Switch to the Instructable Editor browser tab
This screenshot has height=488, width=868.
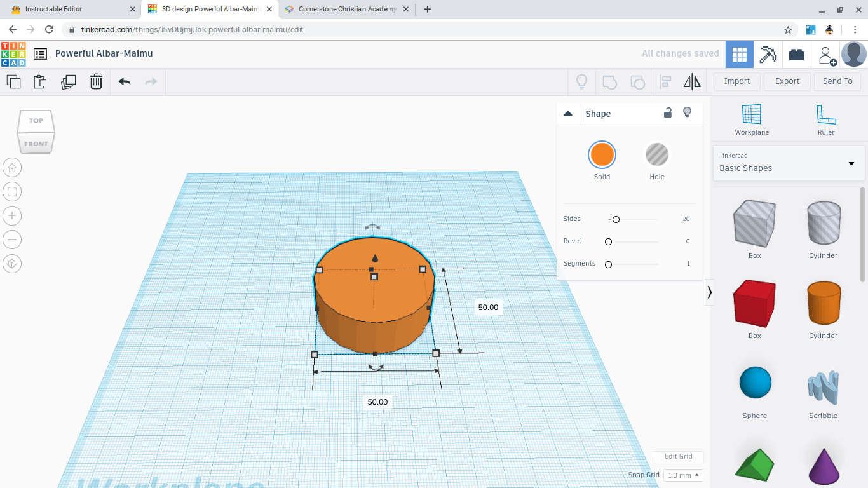(x=70, y=9)
